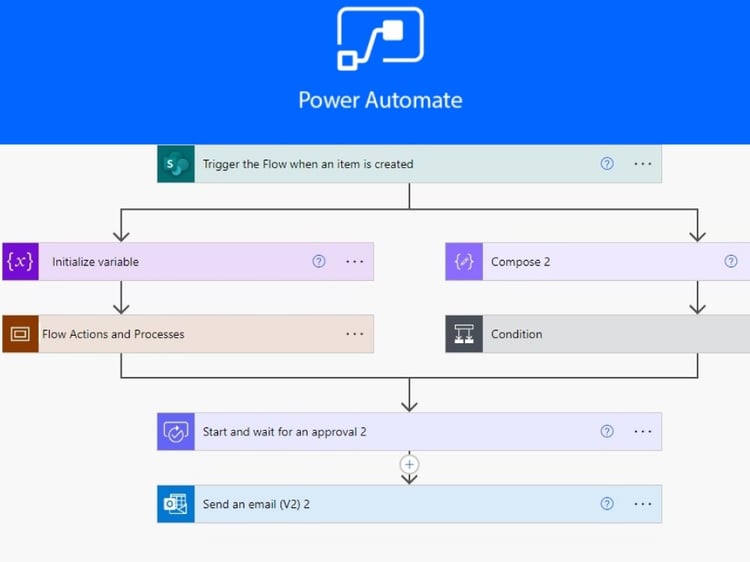Open help for Start and wait for an approval 2
This screenshot has width=750, height=562.
[607, 431]
